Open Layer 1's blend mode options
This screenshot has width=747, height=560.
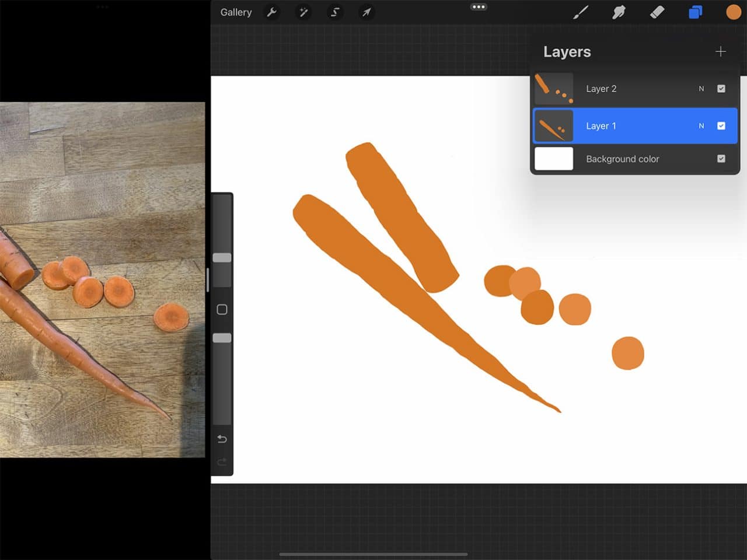(x=701, y=125)
